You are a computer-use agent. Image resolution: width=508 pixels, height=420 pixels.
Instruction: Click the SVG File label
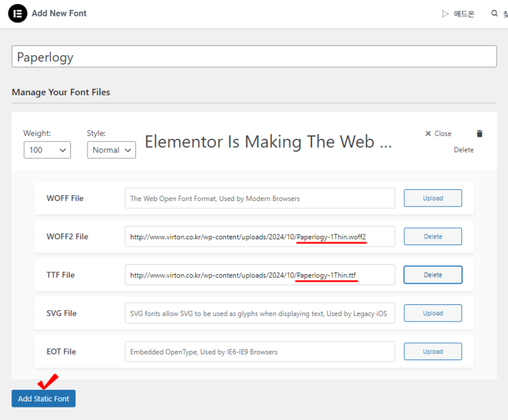pos(62,313)
